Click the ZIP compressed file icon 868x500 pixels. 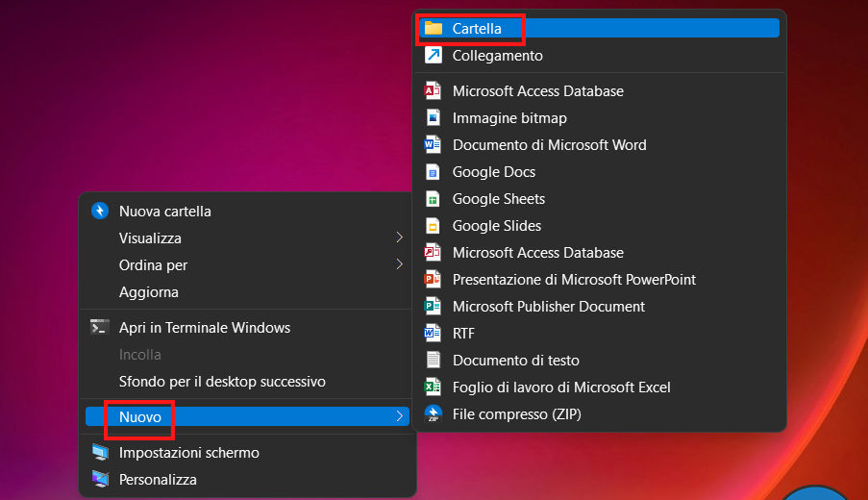tap(434, 414)
